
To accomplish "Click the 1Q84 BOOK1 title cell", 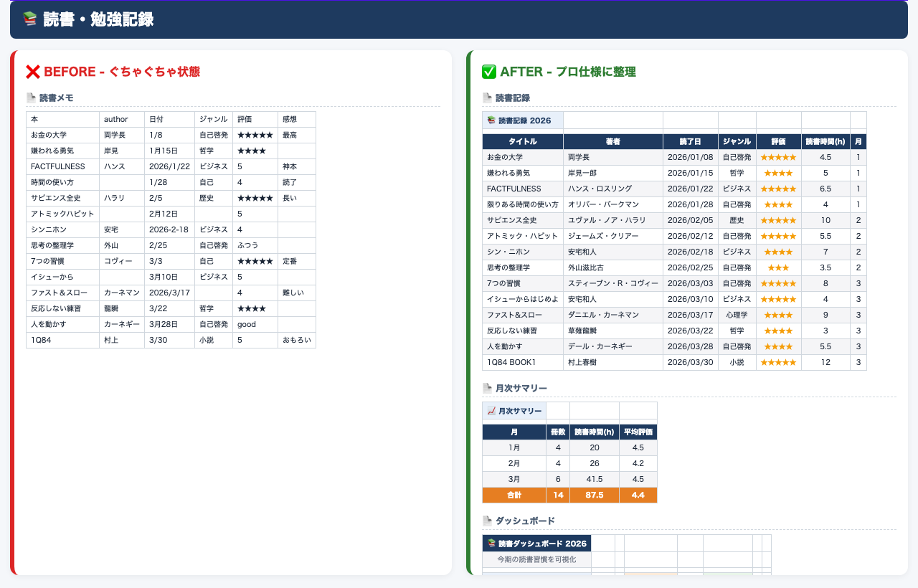I will (523, 362).
